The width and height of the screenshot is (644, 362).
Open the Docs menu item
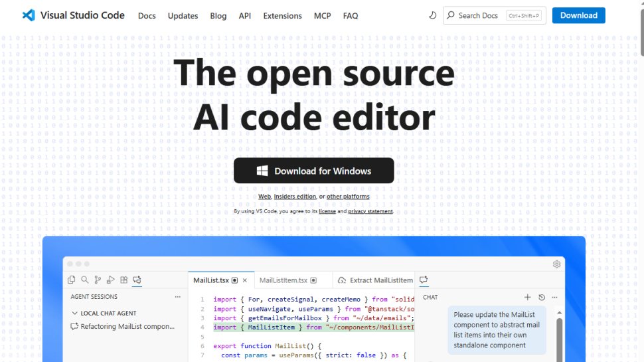(x=147, y=16)
